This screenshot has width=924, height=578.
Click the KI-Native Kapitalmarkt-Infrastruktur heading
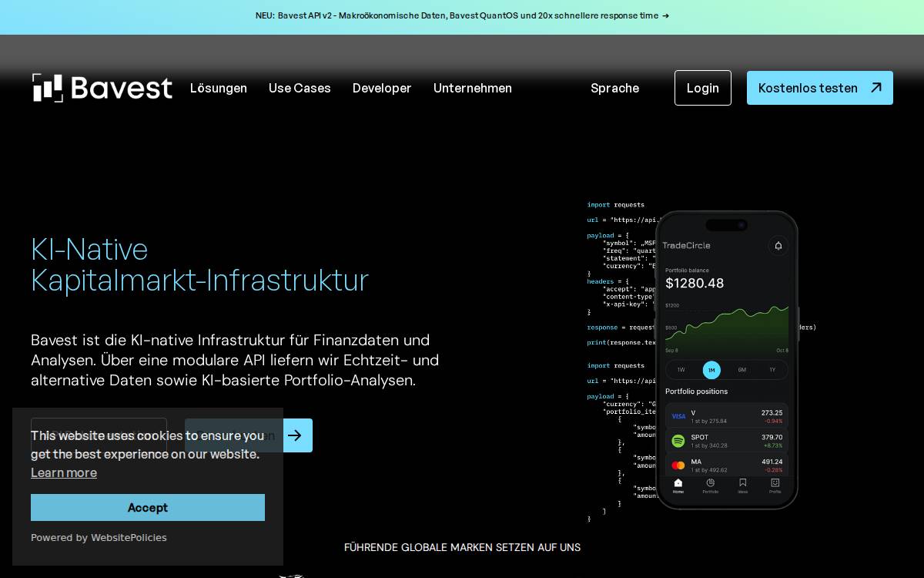(199, 264)
